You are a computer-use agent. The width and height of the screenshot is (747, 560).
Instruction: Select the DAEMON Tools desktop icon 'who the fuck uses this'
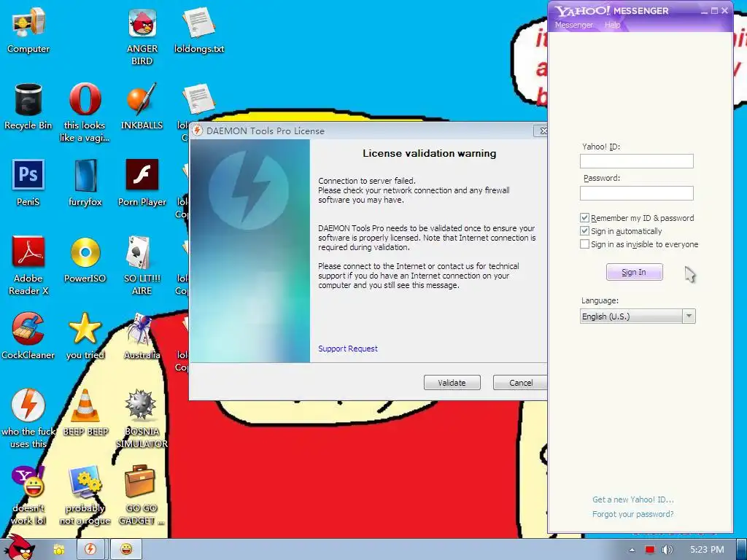[28, 419]
